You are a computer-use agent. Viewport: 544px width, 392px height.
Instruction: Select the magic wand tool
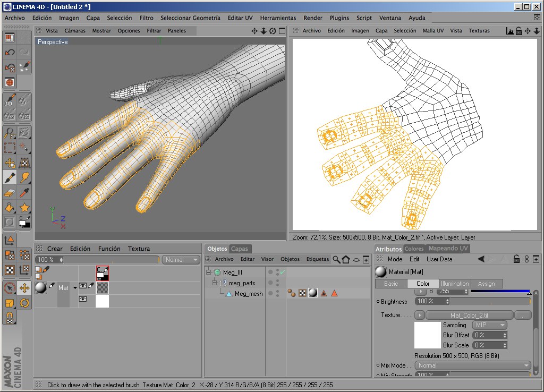tap(24, 148)
